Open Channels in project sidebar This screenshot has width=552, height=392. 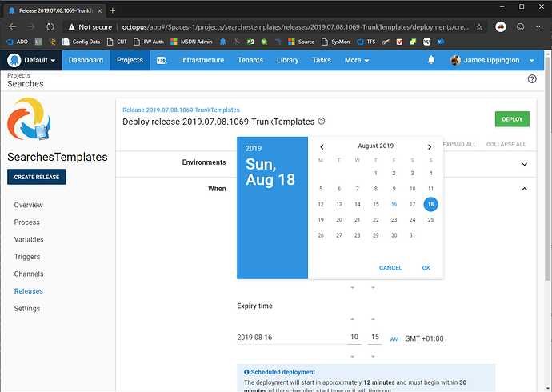coord(29,274)
